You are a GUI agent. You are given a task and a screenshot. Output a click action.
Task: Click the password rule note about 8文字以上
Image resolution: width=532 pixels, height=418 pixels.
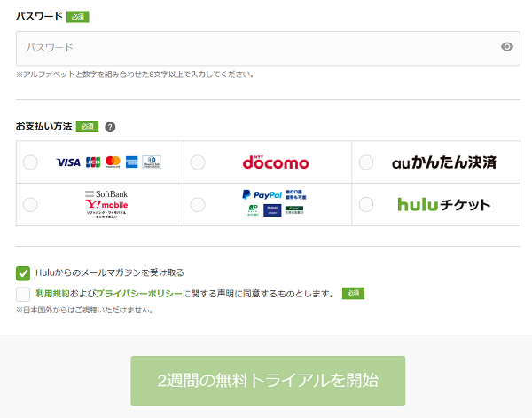click(x=135, y=75)
